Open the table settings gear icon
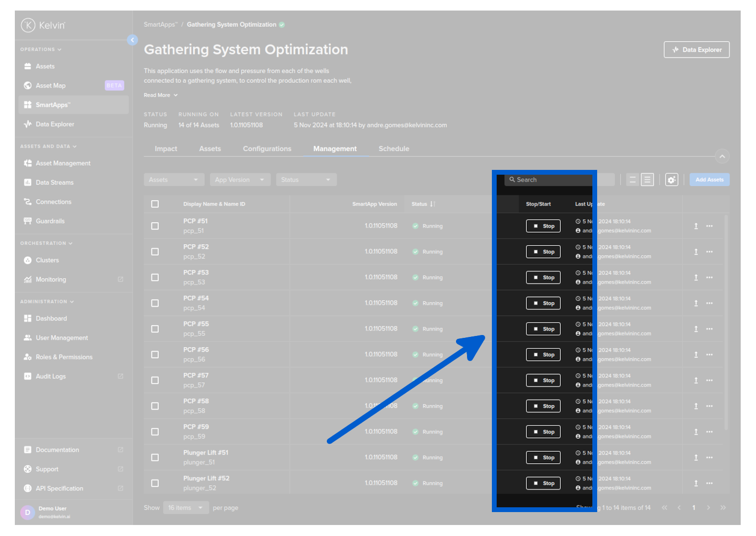The image size is (756, 536). (x=671, y=180)
